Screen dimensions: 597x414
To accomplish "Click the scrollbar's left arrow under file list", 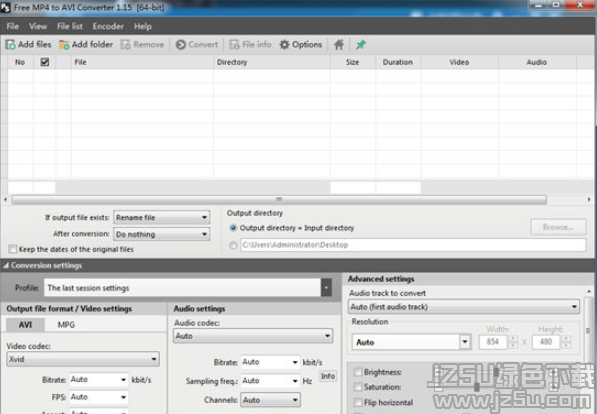I will (5, 199).
